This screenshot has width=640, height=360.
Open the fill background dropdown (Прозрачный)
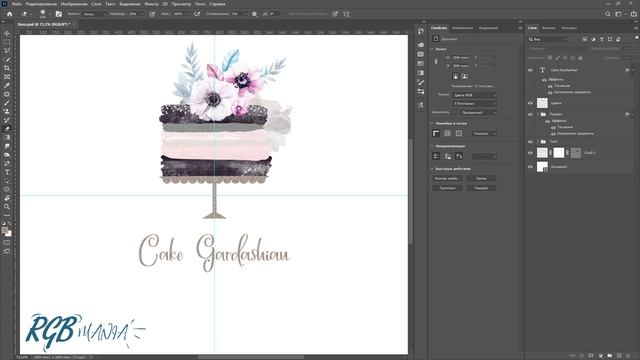tap(478, 112)
